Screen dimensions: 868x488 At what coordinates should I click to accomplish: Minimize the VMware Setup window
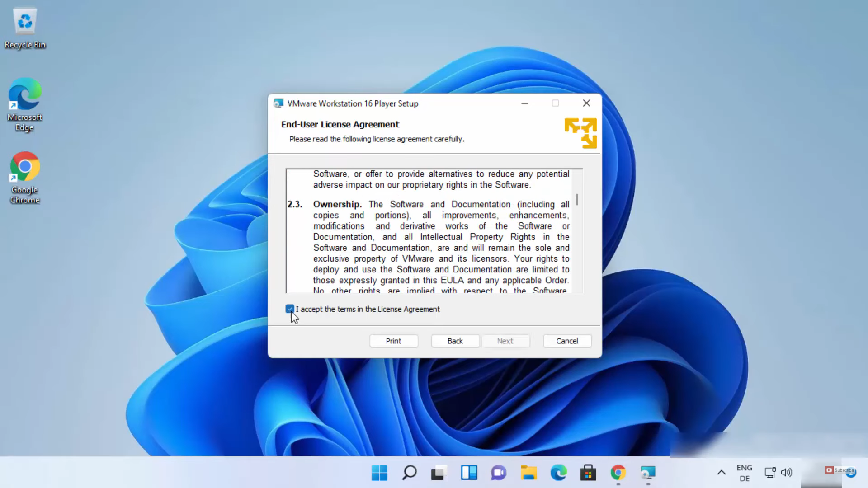coord(525,103)
